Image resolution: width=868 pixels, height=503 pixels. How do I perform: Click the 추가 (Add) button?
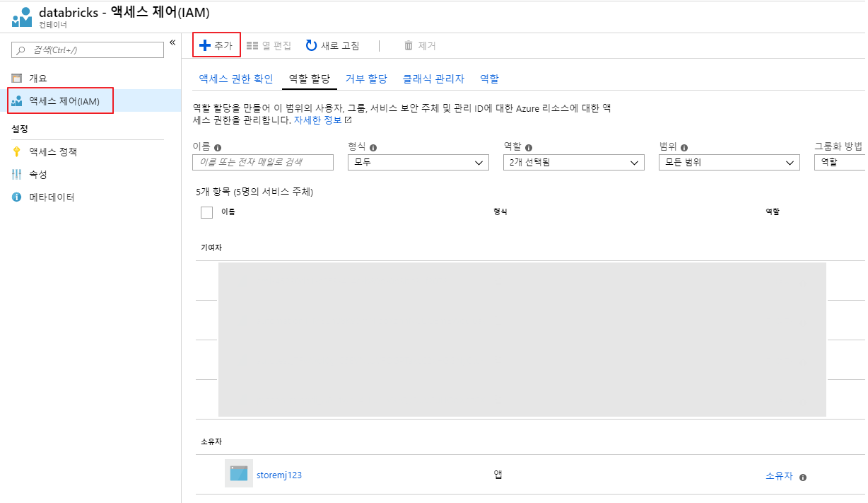(216, 45)
